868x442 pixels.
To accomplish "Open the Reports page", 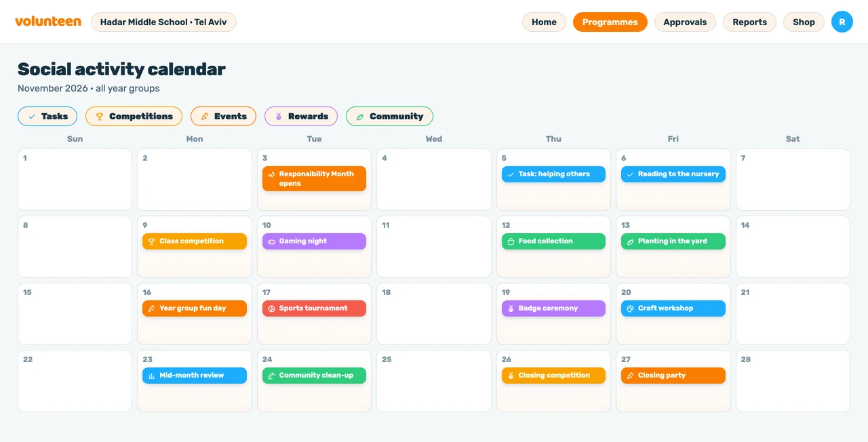I will tap(749, 22).
